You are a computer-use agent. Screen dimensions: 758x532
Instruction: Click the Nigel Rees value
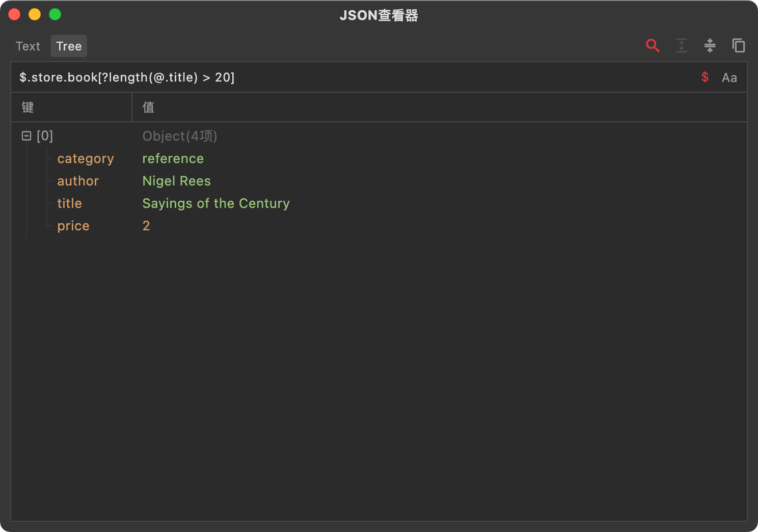click(177, 181)
